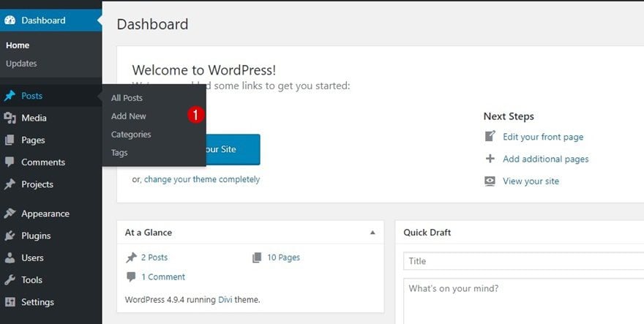This screenshot has width=644, height=324.
Task: Focus the Quick Draft Title field
Action: point(524,261)
